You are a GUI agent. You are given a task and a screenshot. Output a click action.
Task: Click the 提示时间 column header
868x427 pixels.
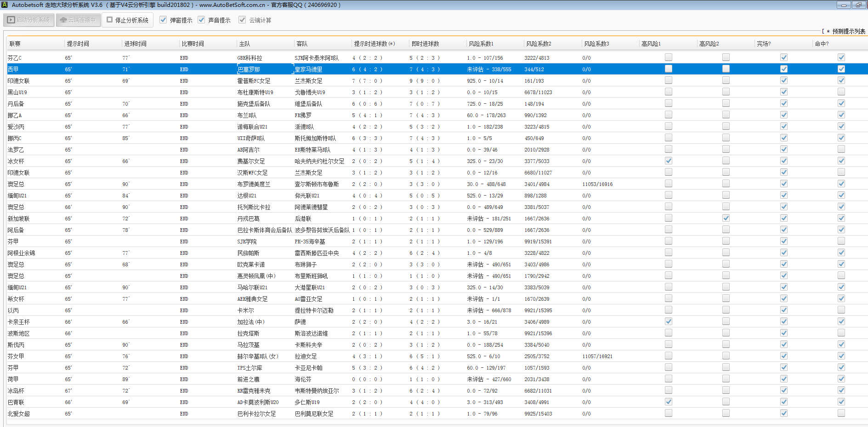click(78, 44)
